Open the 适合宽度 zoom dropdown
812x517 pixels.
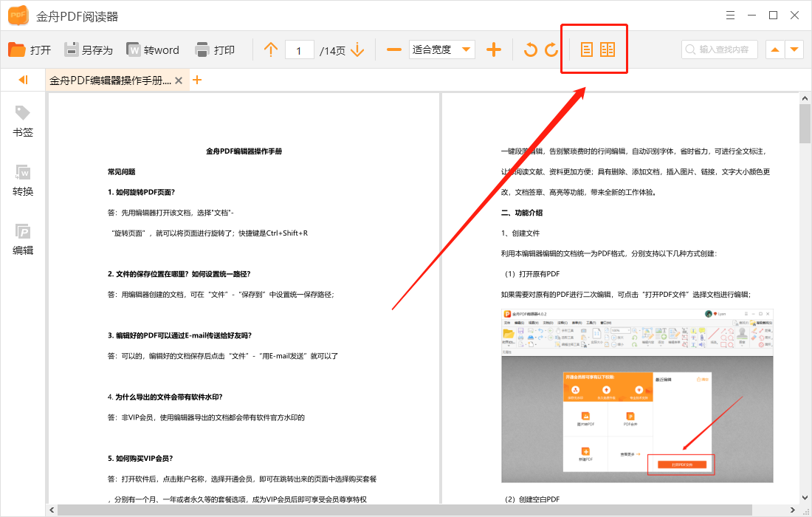pyautogui.click(x=441, y=49)
